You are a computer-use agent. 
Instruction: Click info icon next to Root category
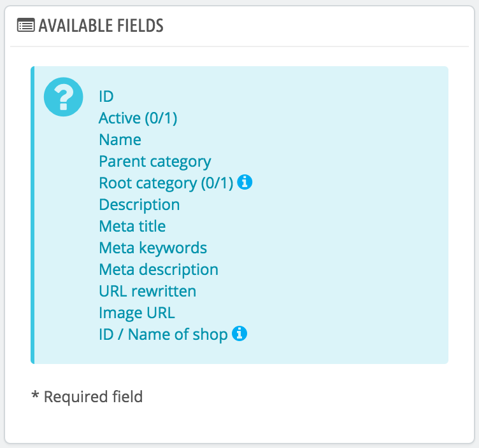coord(245,183)
